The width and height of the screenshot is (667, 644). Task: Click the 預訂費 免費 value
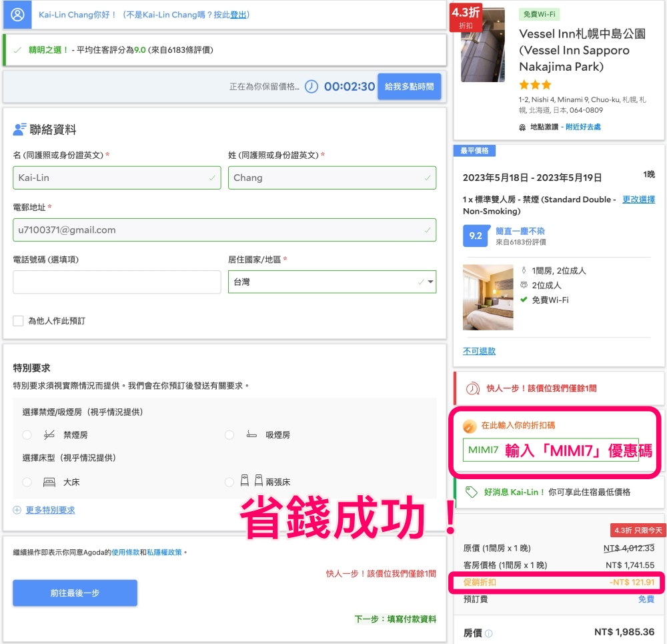click(646, 599)
